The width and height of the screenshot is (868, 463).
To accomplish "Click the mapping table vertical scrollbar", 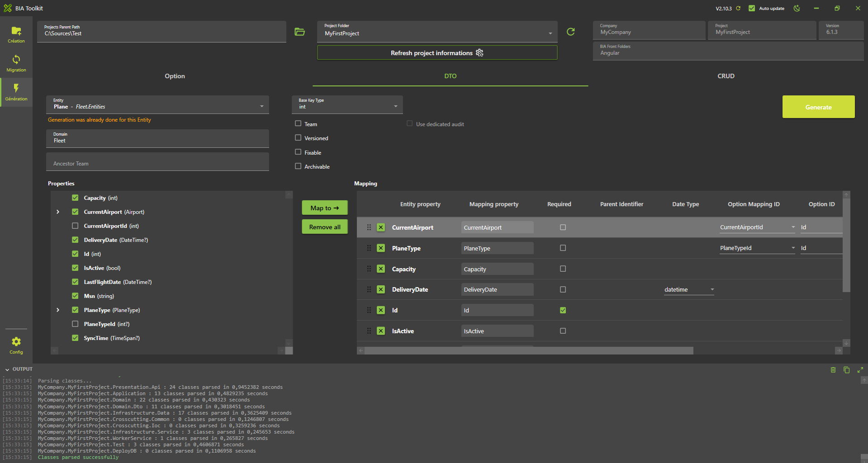I will click(x=846, y=245).
